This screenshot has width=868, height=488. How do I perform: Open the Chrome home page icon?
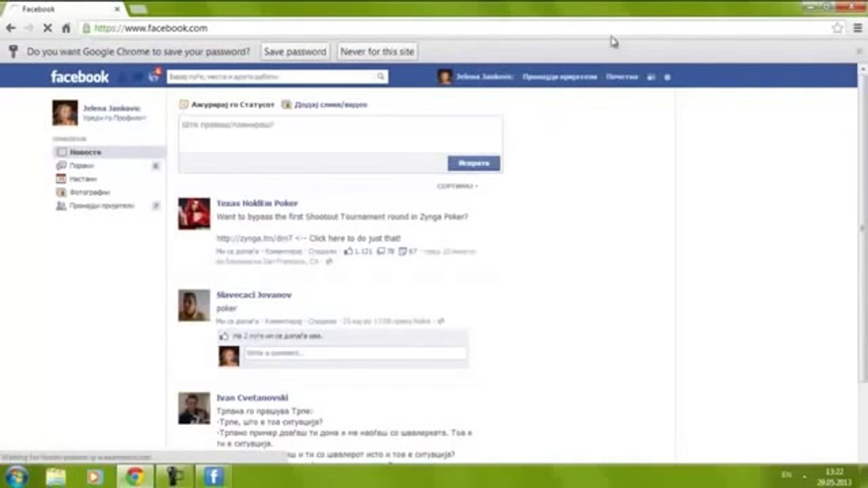click(66, 28)
